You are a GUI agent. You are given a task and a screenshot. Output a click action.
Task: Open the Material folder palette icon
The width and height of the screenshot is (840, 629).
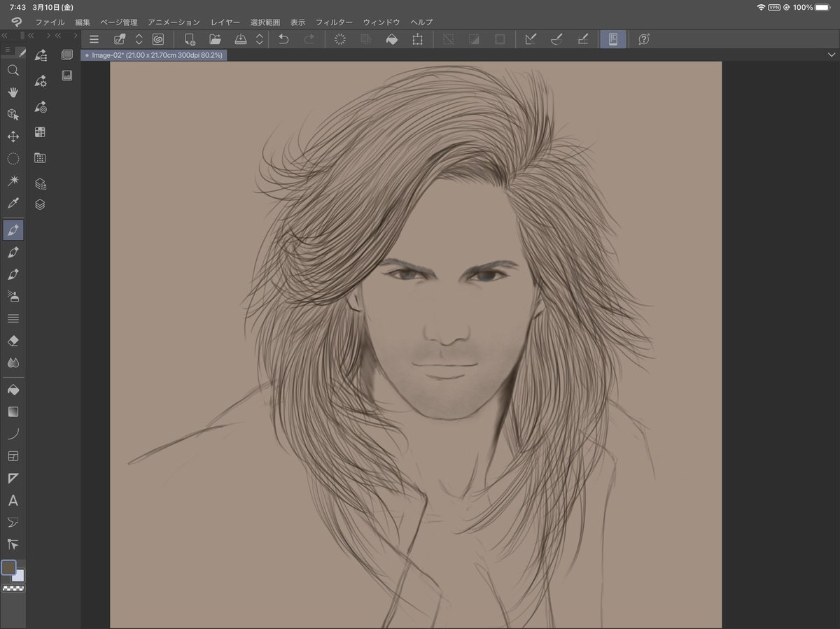click(x=41, y=158)
